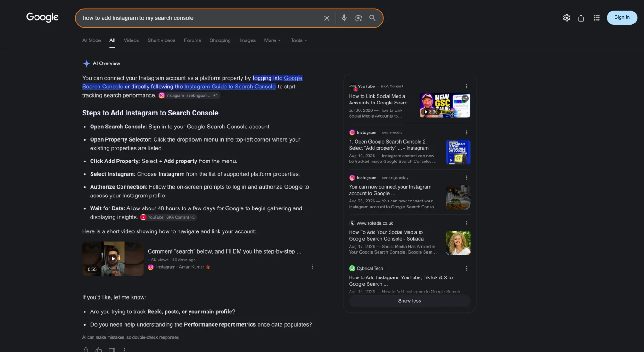Select the All results tab

(x=112, y=40)
